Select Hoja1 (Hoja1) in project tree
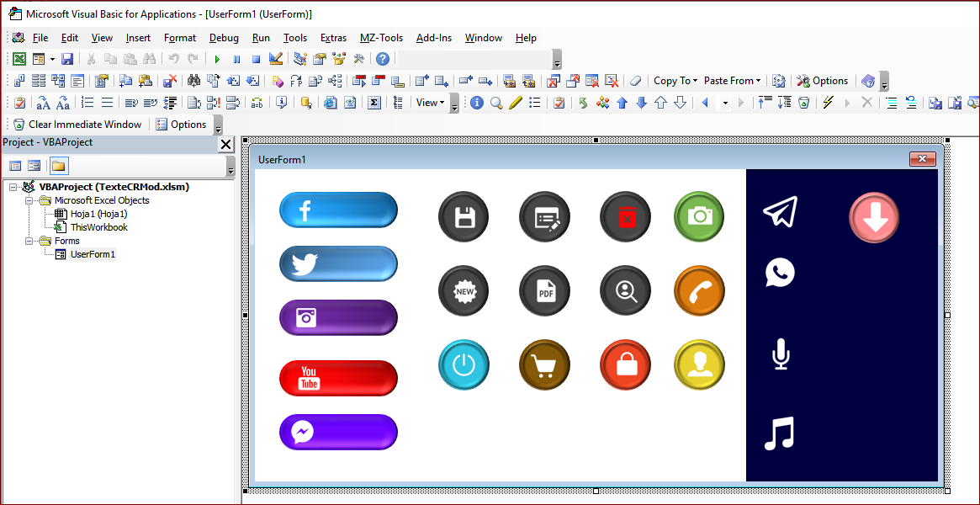Viewport: 980px width, 505px height. click(92, 214)
